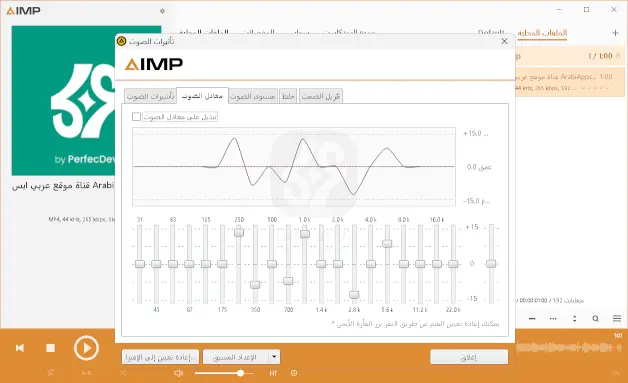628x383 pixels.
Task: Open the three-dots playlist options icon
Action: coord(553,318)
